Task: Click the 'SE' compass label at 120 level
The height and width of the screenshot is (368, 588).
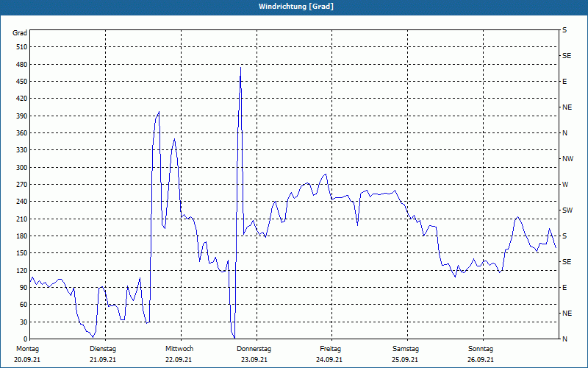Action: point(567,262)
